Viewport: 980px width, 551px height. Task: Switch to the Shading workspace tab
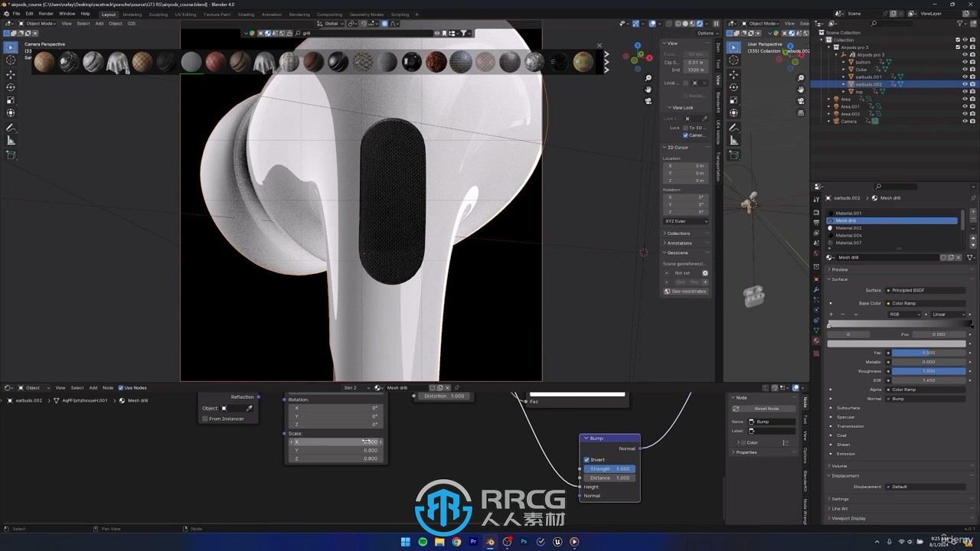click(246, 15)
